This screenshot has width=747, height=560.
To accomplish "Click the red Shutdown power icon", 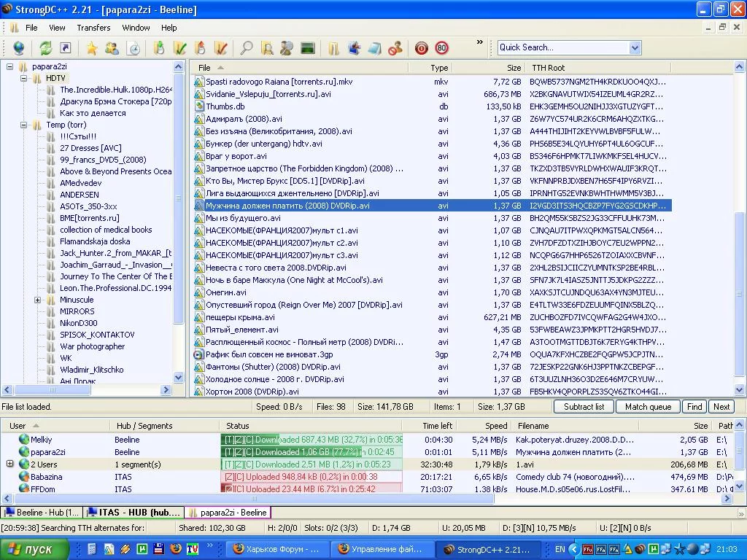I will click(421, 48).
